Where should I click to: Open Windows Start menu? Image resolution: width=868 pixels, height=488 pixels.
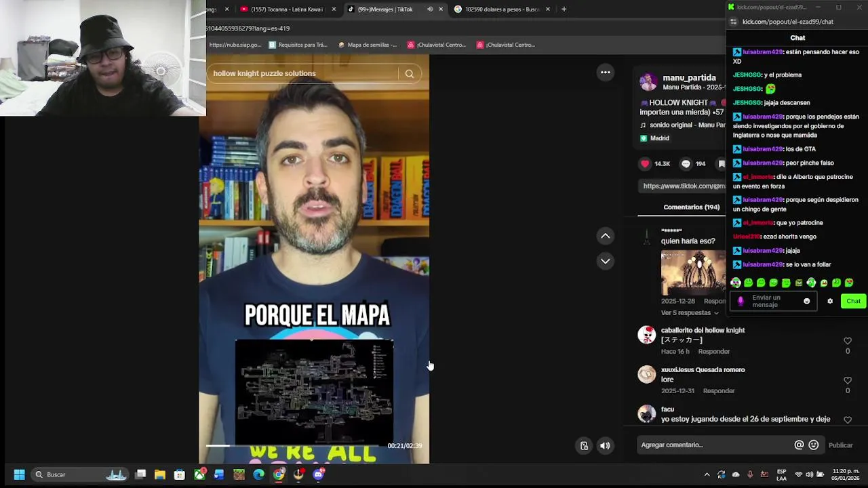click(x=19, y=474)
